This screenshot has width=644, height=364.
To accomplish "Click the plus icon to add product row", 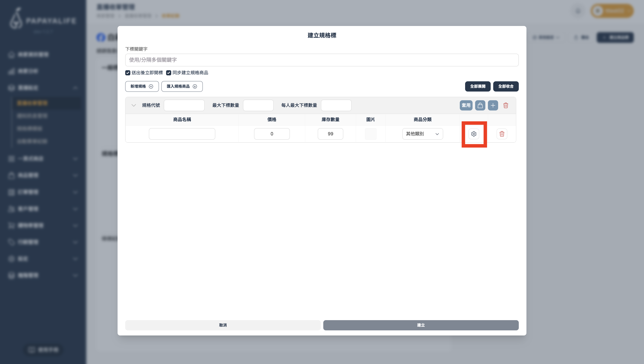I will (x=493, y=105).
